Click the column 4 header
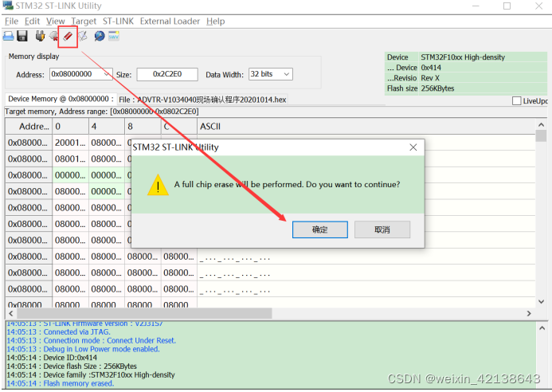 click(x=106, y=126)
